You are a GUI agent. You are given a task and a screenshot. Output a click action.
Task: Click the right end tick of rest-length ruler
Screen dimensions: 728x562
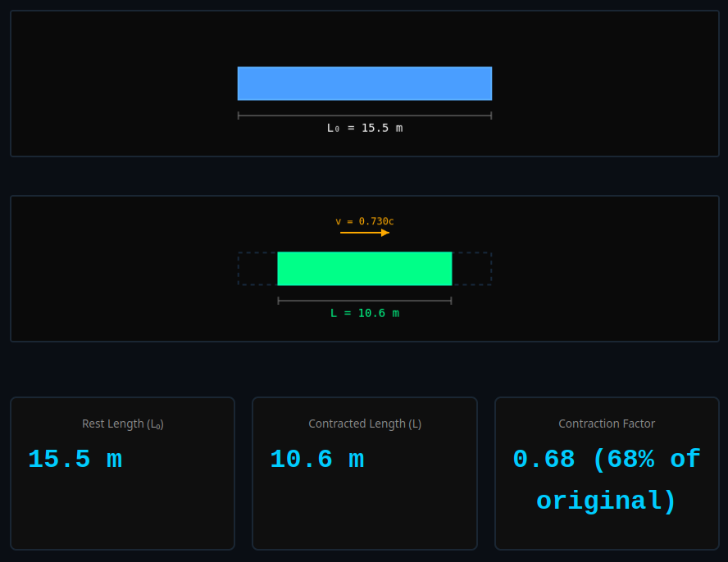coord(491,116)
